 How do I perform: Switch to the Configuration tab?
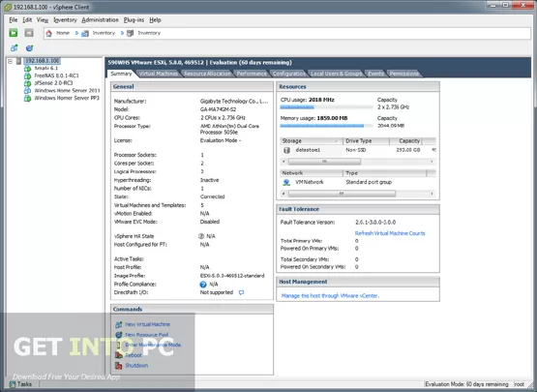coord(288,74)
